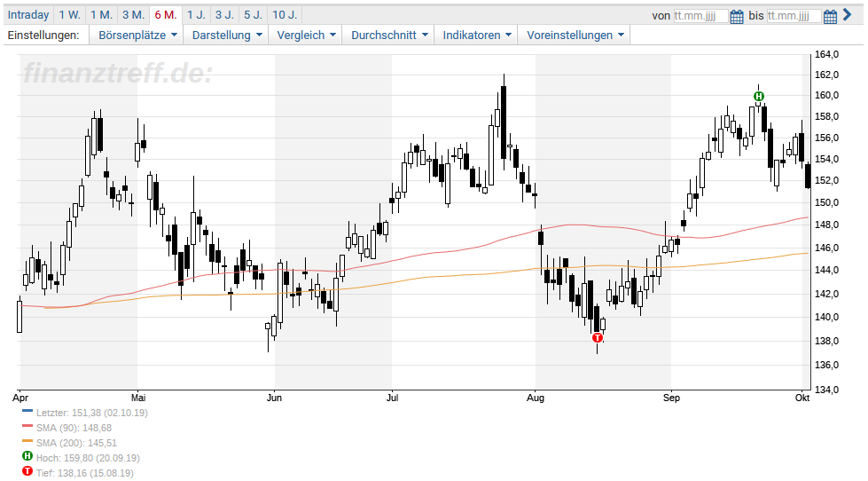Click 'Tief: 138,16 (15.08.19)' legend text
This screenshot has height=481, width=868.
pyautogui.click(x=85, y=473)
